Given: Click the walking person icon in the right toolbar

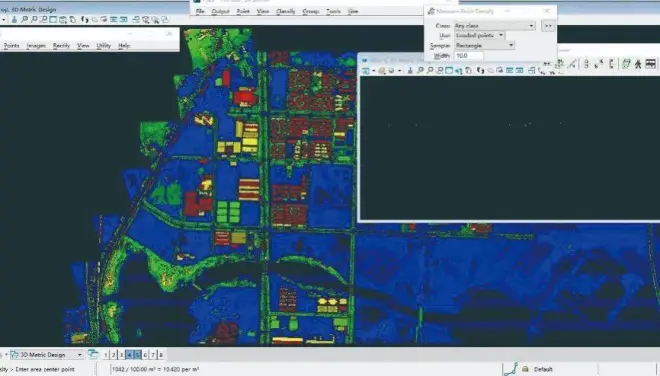Looking at the screenshot, I should [638, 64].
